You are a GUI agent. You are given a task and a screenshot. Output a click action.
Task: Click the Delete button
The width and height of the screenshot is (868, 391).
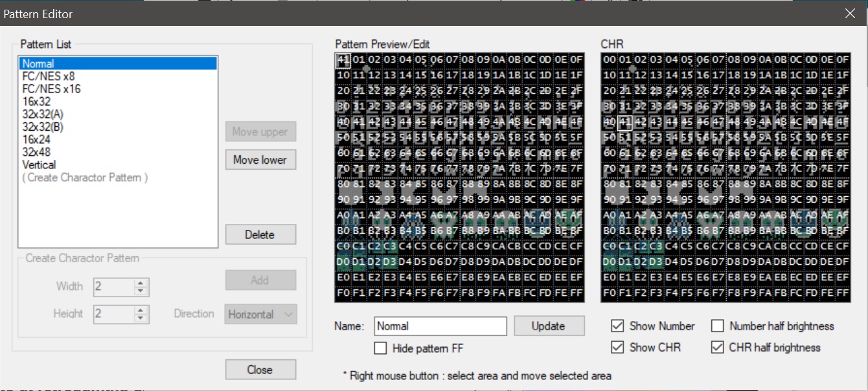click(x=260, y=235)
